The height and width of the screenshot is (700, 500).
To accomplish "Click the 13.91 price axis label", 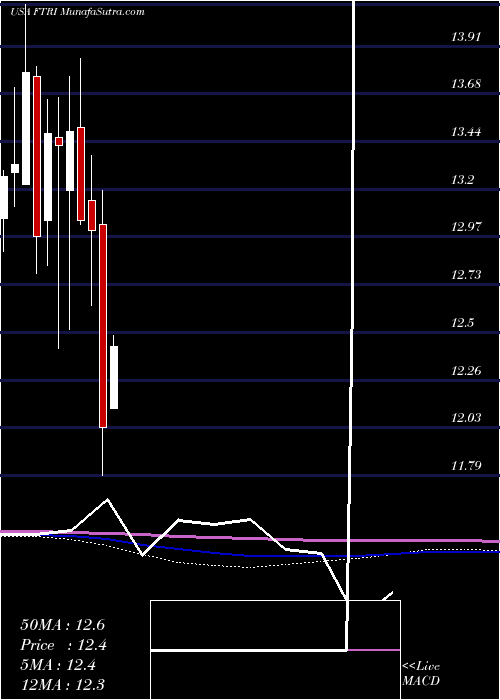I will (467, 37).
